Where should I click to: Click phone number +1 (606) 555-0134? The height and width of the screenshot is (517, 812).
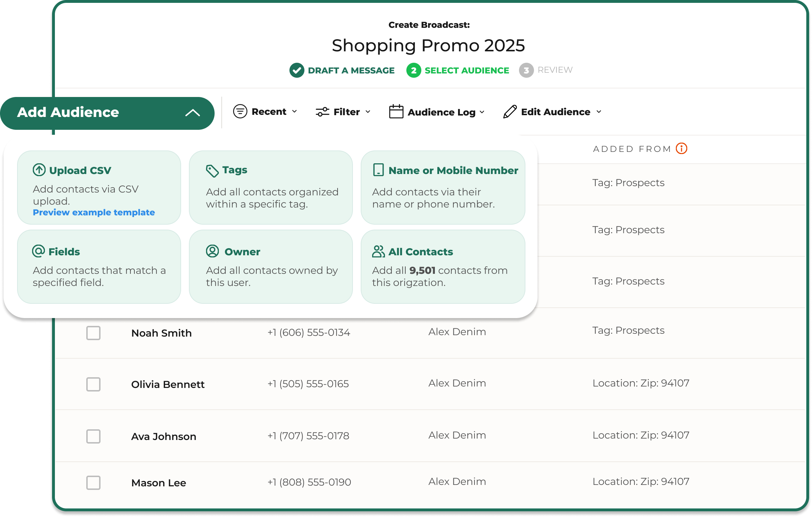pos(309,332)
